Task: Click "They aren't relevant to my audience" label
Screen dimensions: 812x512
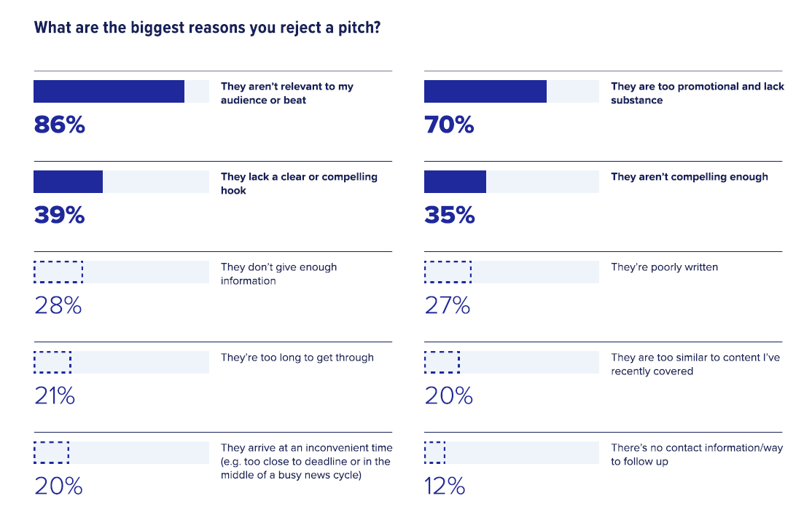Action: (x=287, y=93)
